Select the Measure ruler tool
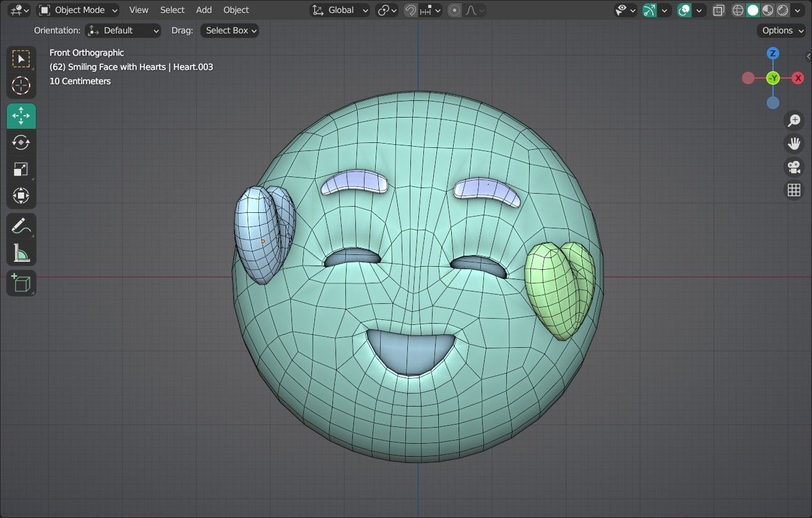Viewport: 812px width, 518px height. coord(21,253)
